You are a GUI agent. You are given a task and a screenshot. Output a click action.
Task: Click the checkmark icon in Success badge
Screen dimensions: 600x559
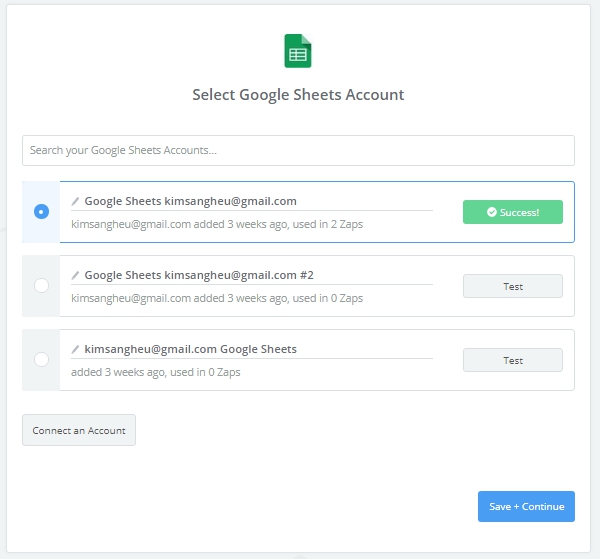(491, 212)
